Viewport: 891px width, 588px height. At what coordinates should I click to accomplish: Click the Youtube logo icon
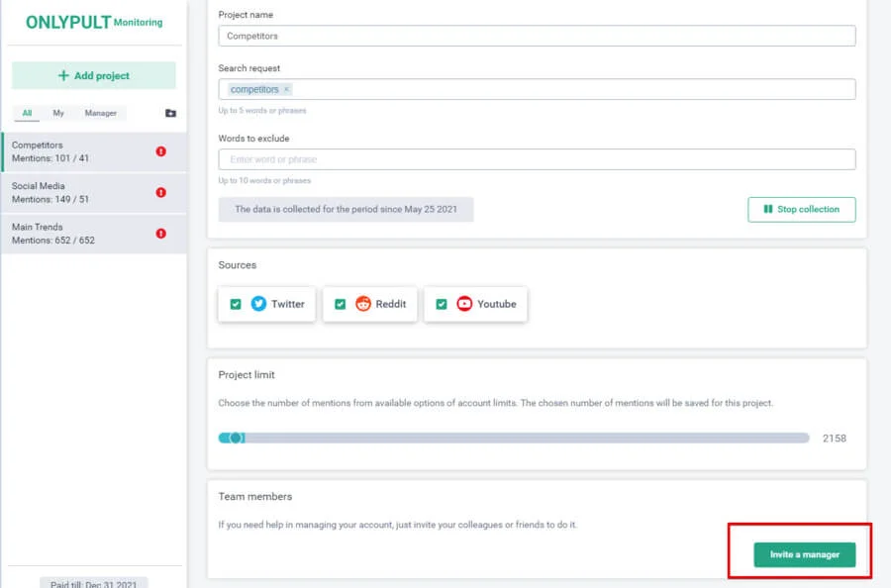point(464,304)
